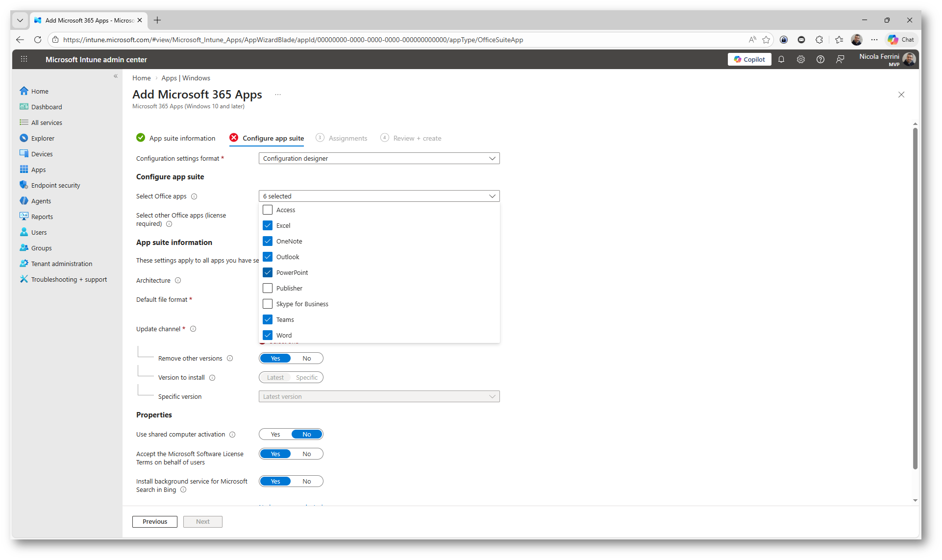Switch to the App suite information step
Viewport: 942px width, 560px height.
point(182,138)
